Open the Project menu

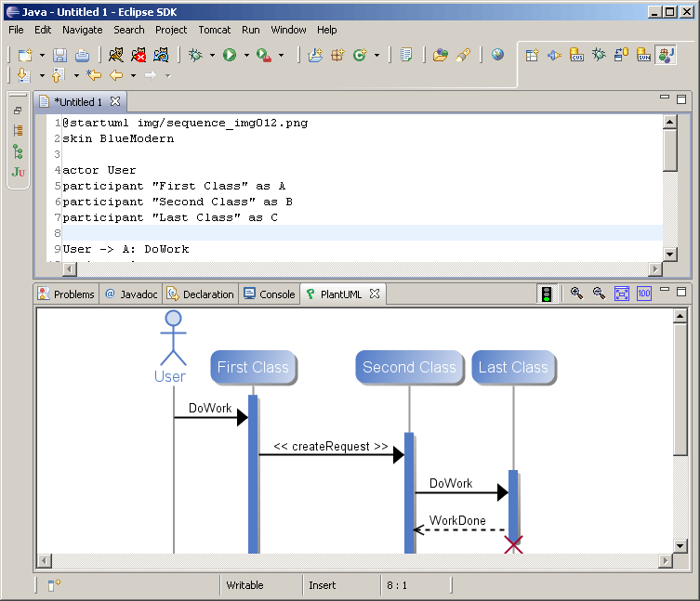coord(171,30)
